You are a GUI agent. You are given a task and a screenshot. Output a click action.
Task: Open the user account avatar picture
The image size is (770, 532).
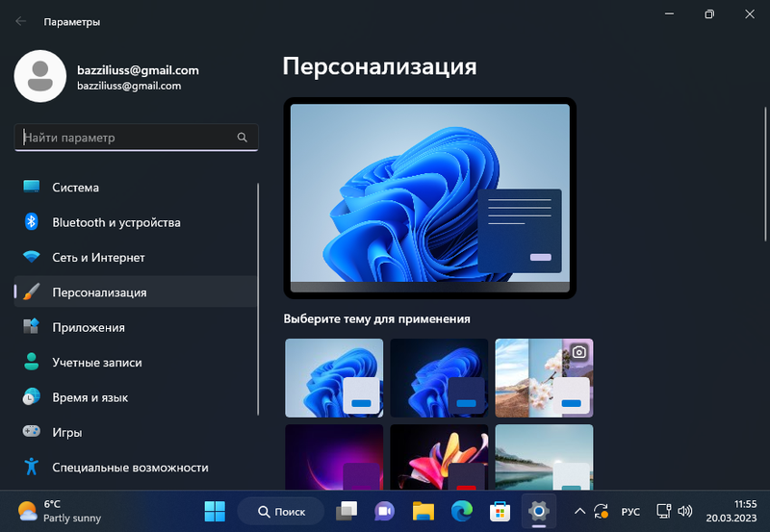click(x=40, y=76)
